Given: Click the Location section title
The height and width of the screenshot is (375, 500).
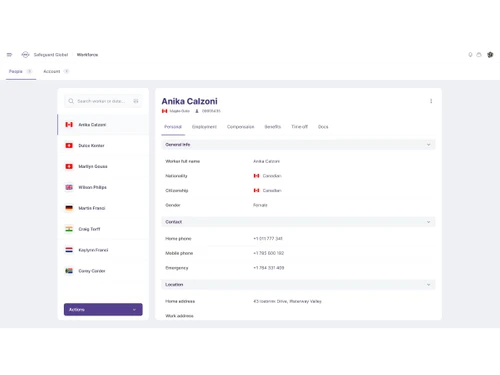Looking at the screenshot, I should (174, 285).
